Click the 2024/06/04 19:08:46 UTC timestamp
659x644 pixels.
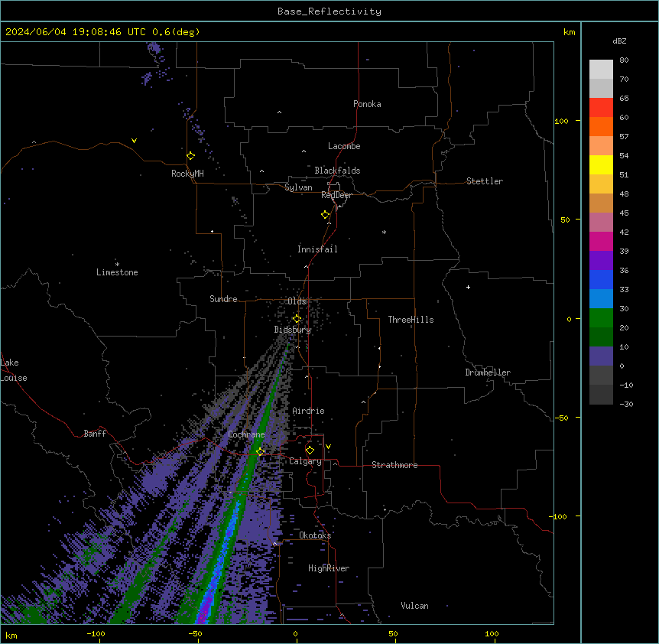click(x=102, y=32)
